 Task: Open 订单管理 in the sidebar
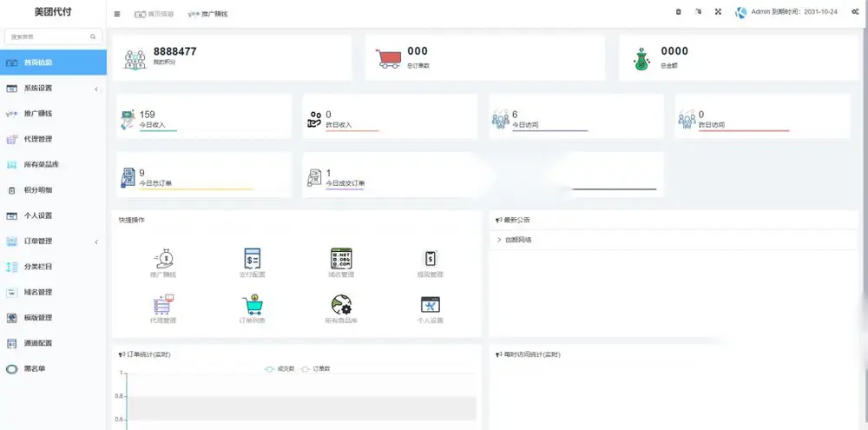pyautogui.click(x=53, y=241)
